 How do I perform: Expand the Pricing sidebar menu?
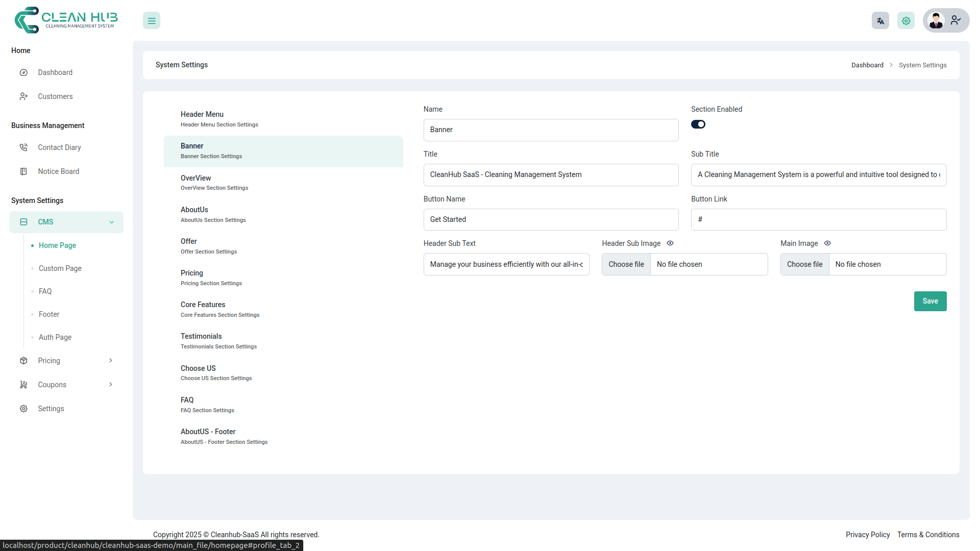tap(111, 360)
